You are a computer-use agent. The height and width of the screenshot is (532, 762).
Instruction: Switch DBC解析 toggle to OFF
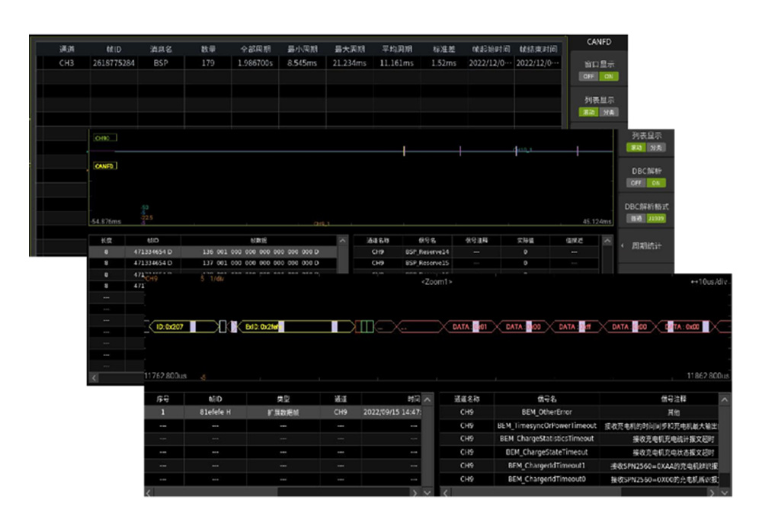click(x=635, y=183)
